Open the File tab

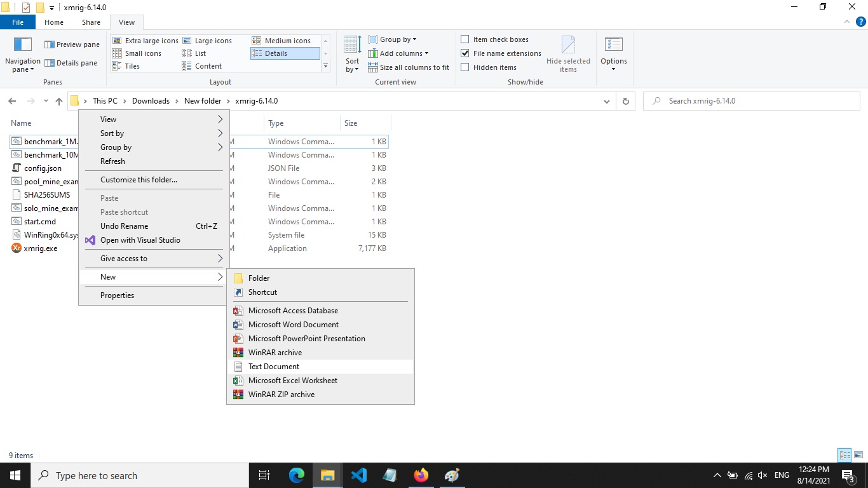coord(18,22)
